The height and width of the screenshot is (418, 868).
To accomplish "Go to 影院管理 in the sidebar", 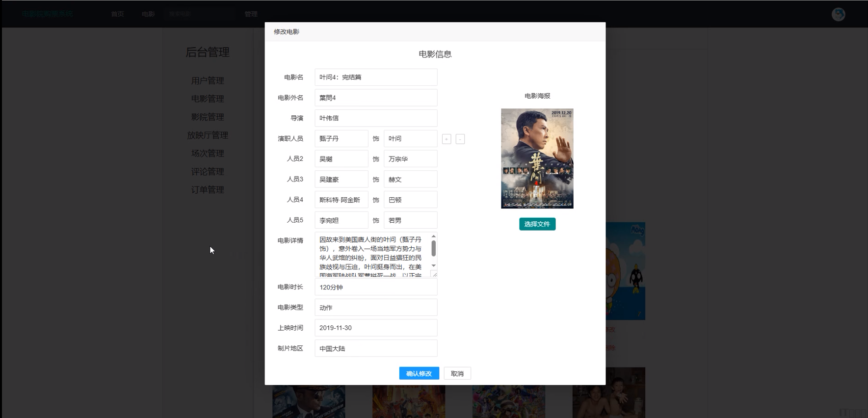I will (208, 117).
